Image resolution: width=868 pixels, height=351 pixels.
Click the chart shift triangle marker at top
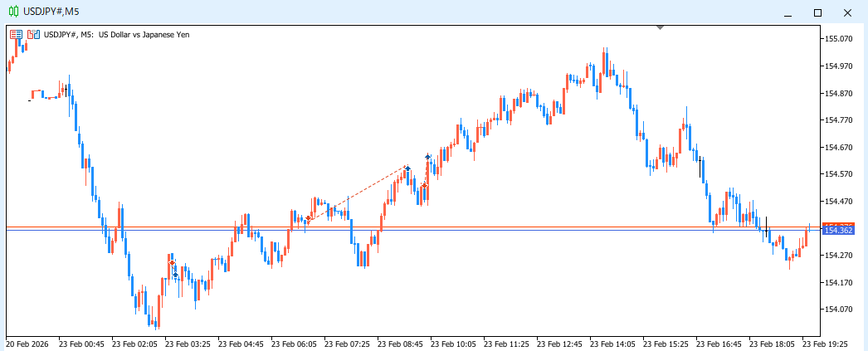[x=660, y=27]
